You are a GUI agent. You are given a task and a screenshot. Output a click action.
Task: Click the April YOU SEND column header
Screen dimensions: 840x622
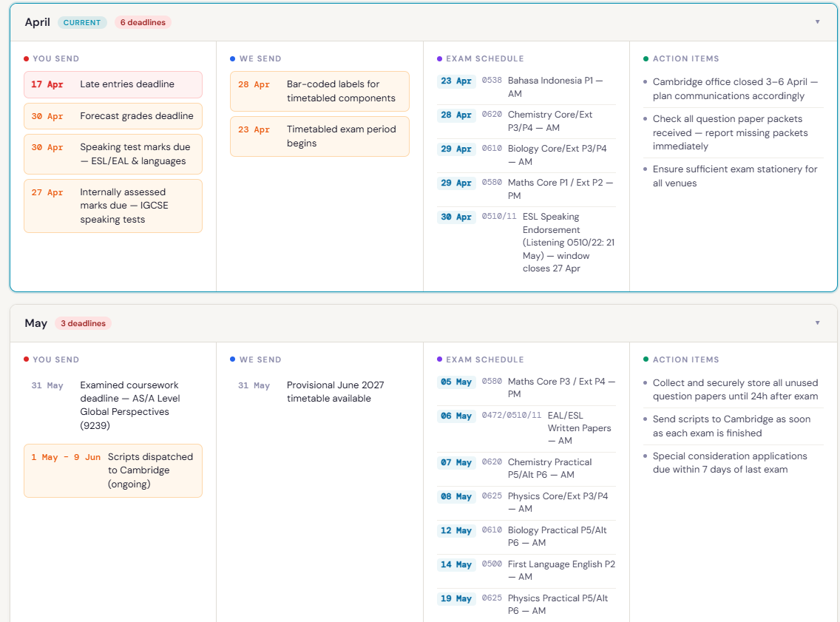[52, 59]
